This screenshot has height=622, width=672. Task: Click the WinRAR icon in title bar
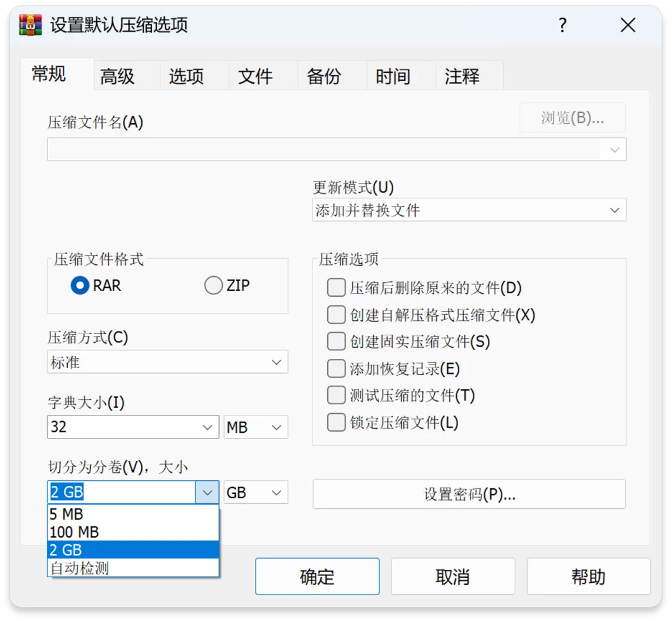coord(30,26)
